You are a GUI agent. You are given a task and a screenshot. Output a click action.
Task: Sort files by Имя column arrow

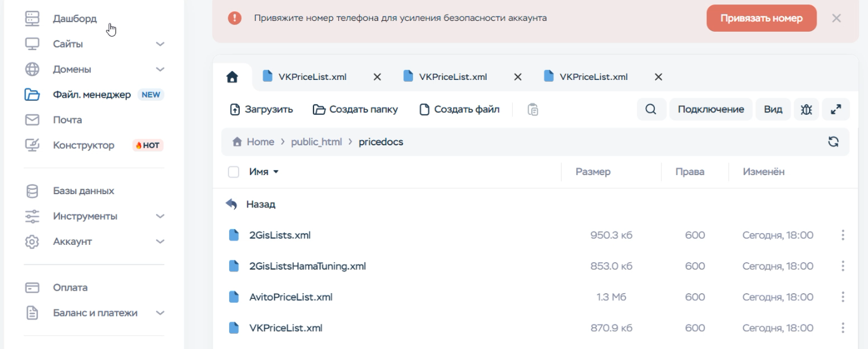(x=275, y=172)
